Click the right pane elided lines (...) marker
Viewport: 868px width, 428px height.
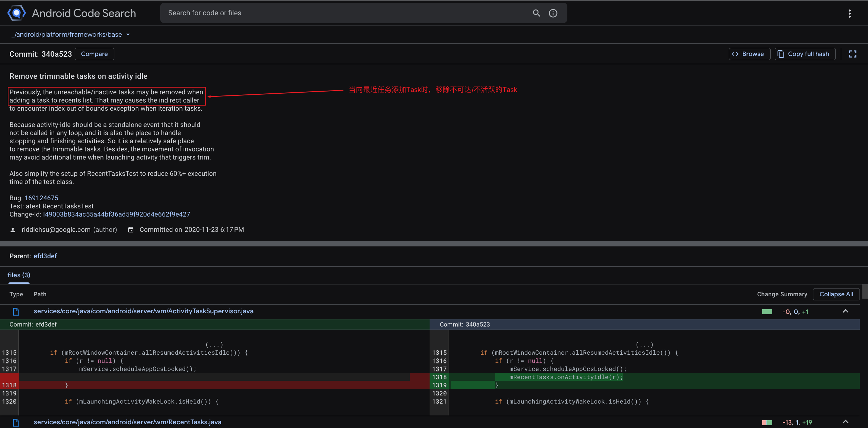coord(644,345)
